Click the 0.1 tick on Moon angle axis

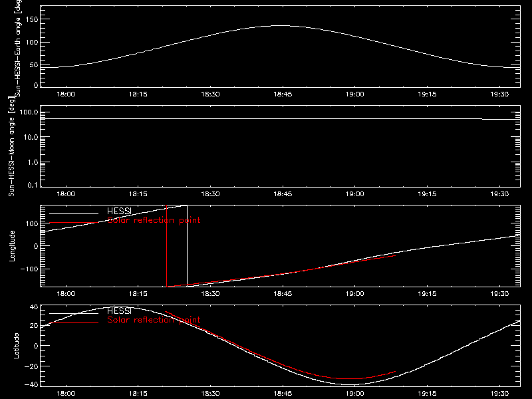point(32,185)
